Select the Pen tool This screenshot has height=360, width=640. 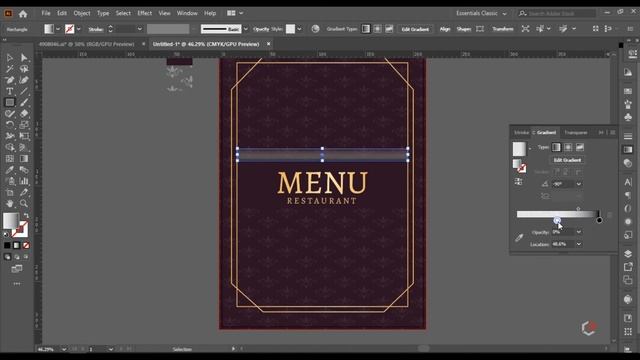click(x=10, y=80)
